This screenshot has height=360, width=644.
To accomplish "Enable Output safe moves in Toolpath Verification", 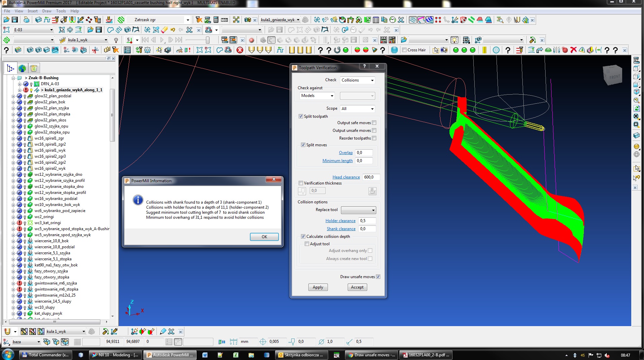I will tap(374, 122).
